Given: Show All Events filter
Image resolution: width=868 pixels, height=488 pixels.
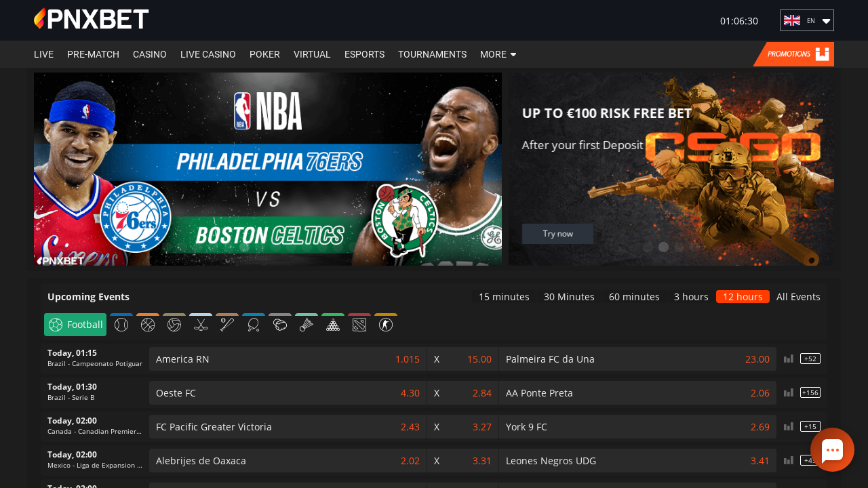Looking at the screenshot, I should (798, 297).
